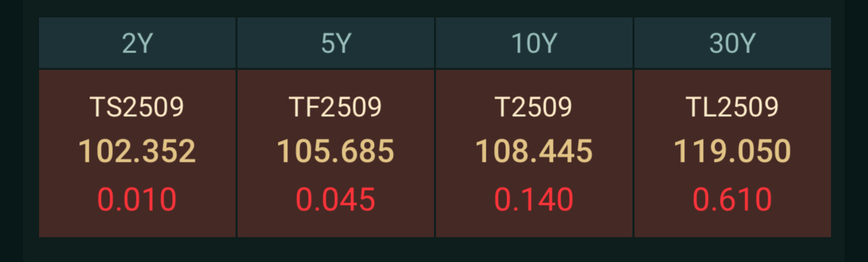Select the 119.050 price value
Viewport: 868px width, 262px height.
[x=733, y=152]
